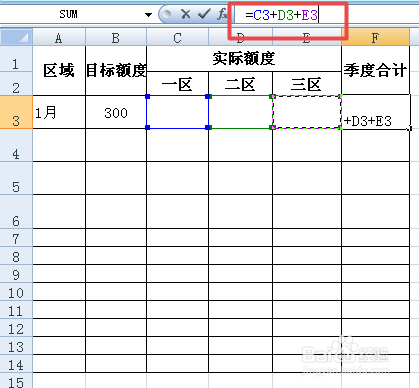Image resolution: width=419 pixels, height=388 pixels.
Task: Click the 二区 header cell
Action: coord(240,83)
